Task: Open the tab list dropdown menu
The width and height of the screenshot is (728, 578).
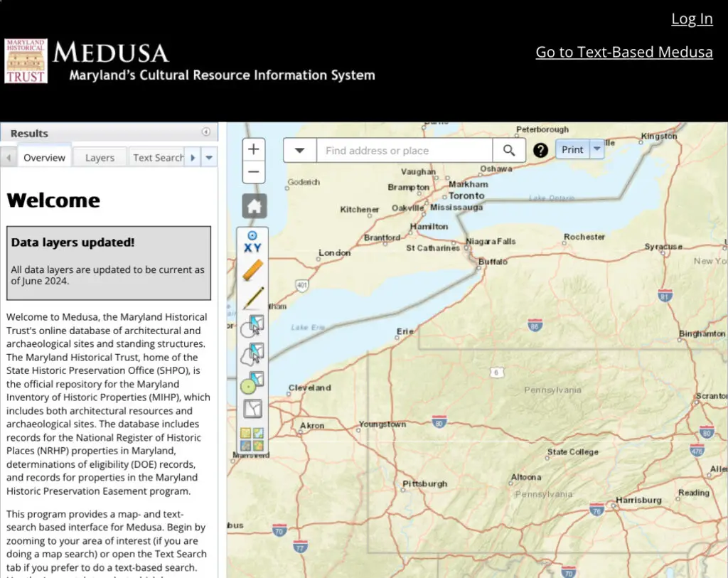Action: point(210,157)
